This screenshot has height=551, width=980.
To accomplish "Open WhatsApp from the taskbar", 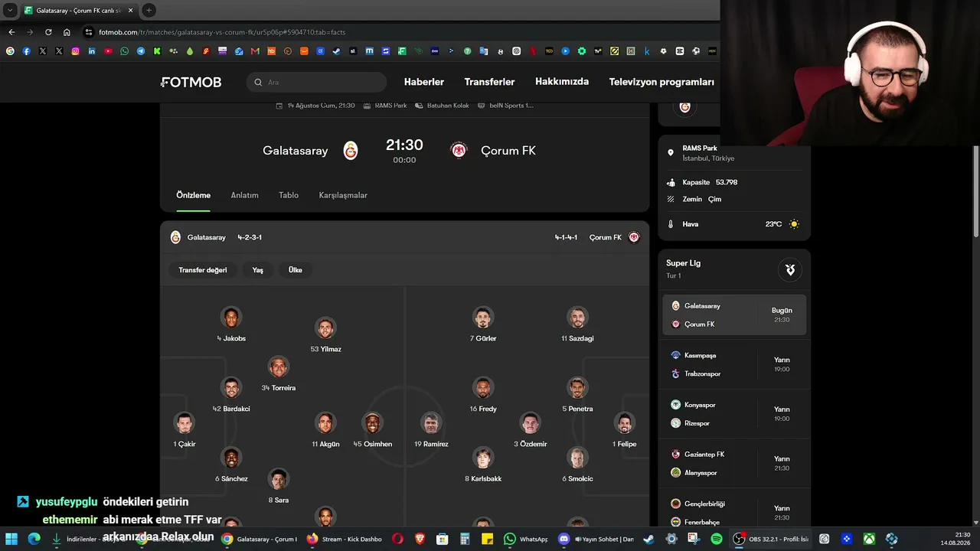I will click(526, 539).
